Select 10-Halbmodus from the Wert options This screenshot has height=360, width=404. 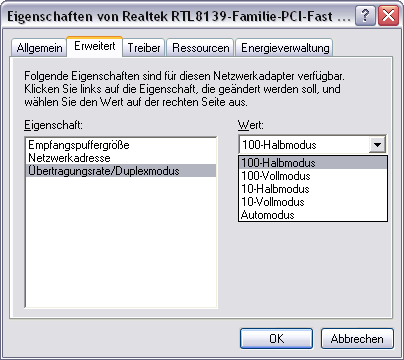313,189
